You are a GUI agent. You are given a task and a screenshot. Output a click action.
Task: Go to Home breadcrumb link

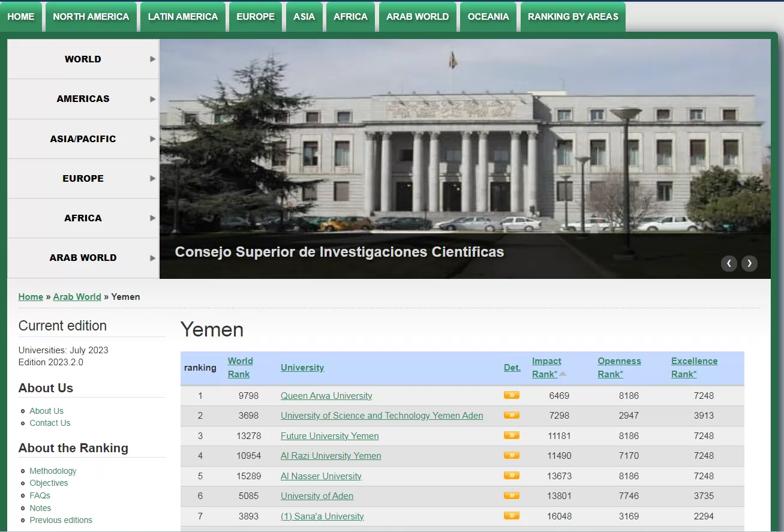[x=31, y=297]
